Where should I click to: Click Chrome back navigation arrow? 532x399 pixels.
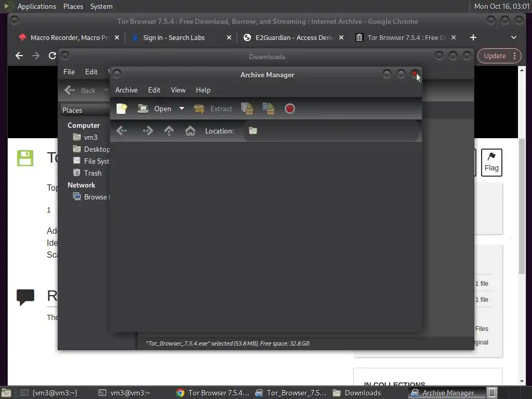tap(19, 56)
